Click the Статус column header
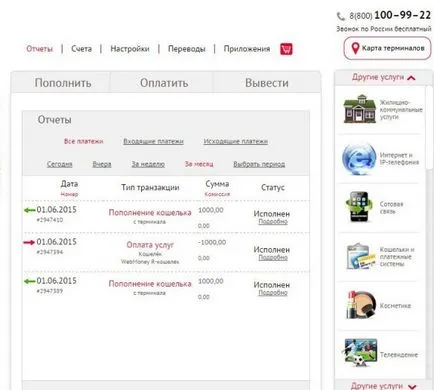434x390 pixels. coord(273,187)
